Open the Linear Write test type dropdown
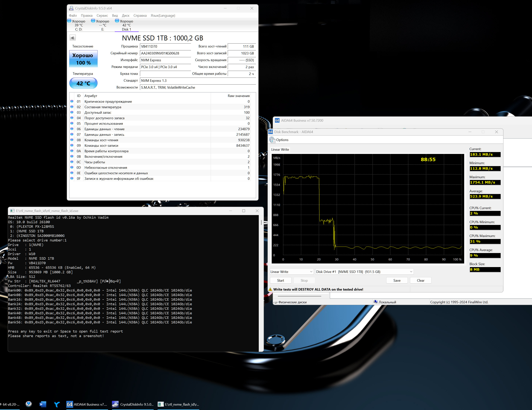The width and height of the screenshot is (532, 410). (x=291, y=272)
